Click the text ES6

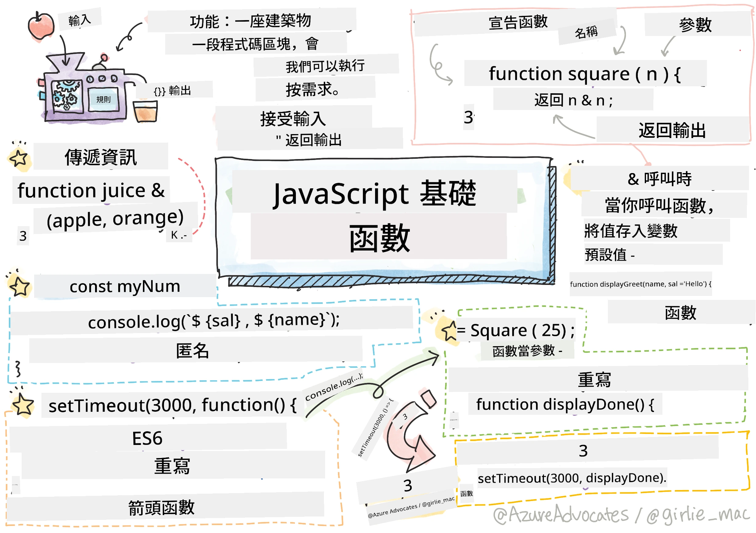147,438
